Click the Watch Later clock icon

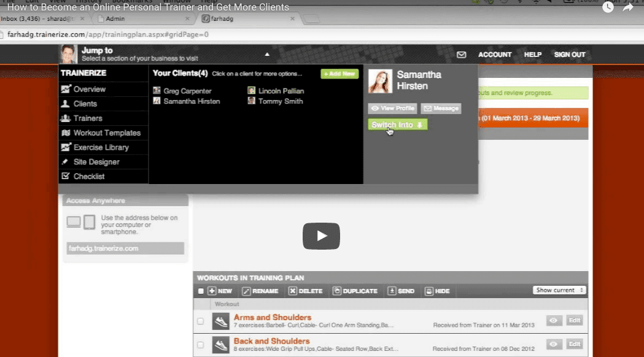pos(608,7)
